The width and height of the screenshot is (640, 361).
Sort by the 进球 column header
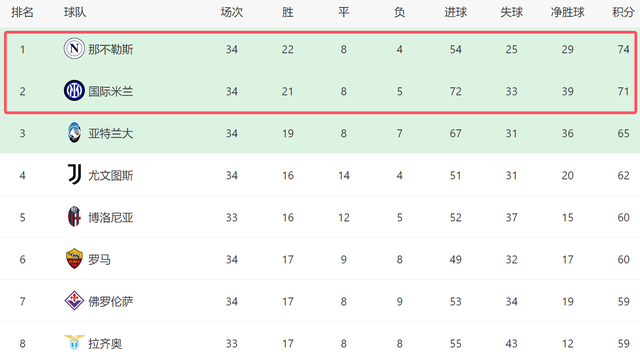coord(456,12)
